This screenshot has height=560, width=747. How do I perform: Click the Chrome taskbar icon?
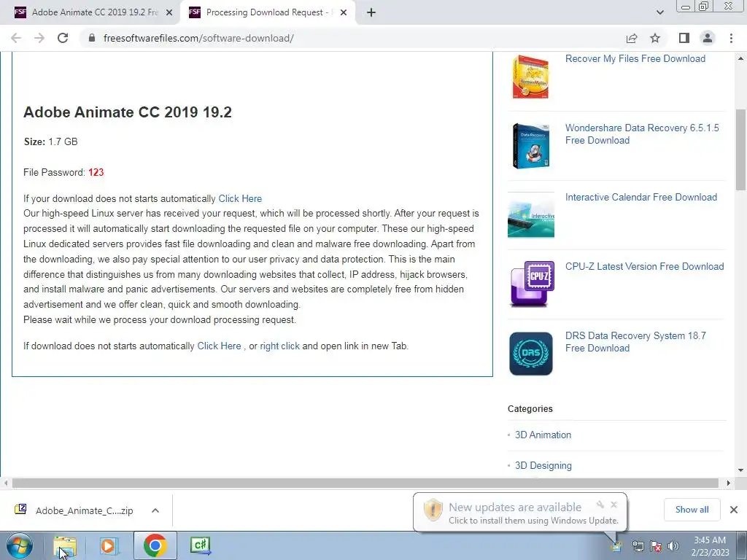click(155, 545)
